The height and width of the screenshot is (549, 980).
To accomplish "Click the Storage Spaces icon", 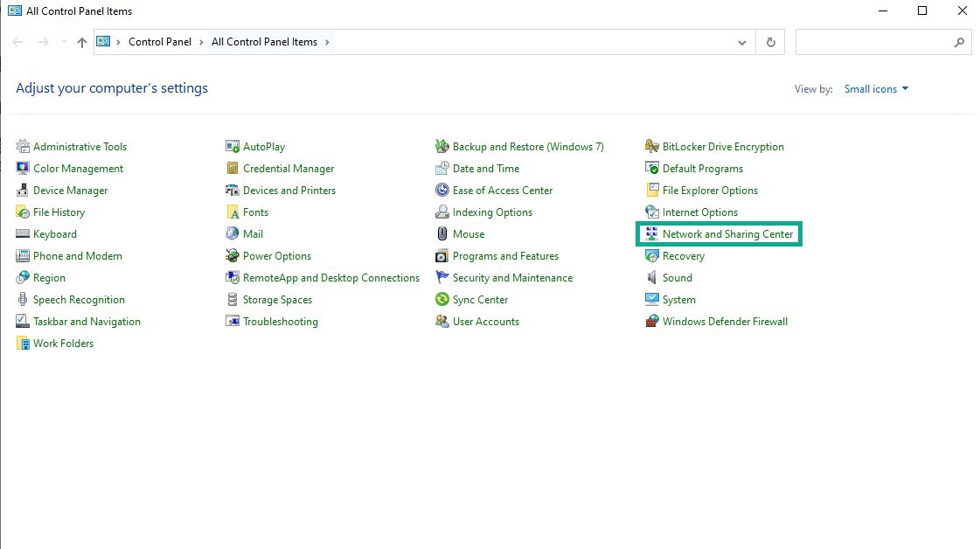I will [x=233, y=300].
